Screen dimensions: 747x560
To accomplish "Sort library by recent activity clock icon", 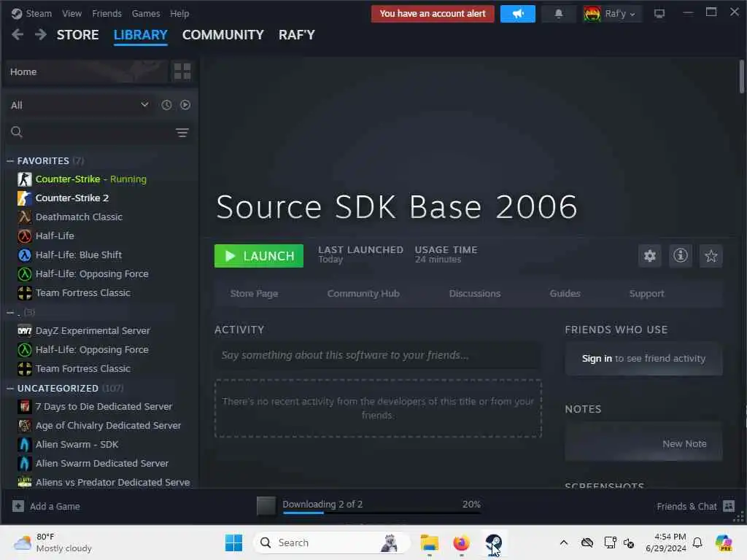I will click(166, 105).
